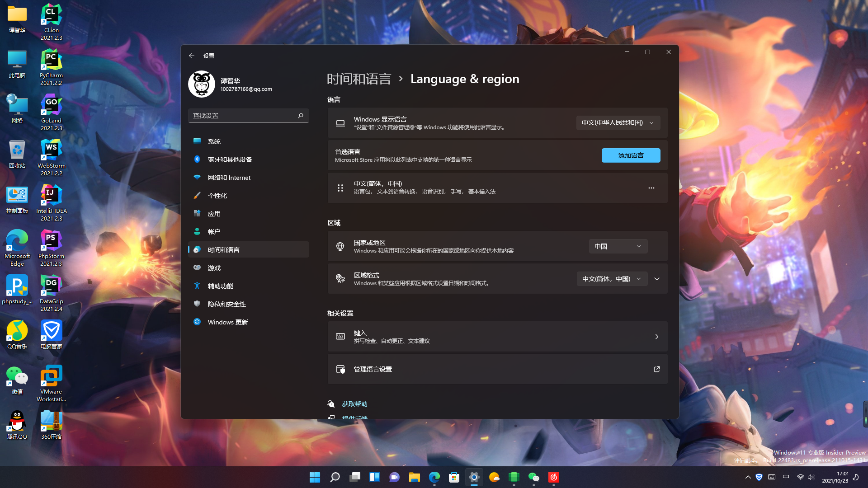Open clock showing 17:01 2021/10/23
The image size is (868, 488).
click(835, 477)
